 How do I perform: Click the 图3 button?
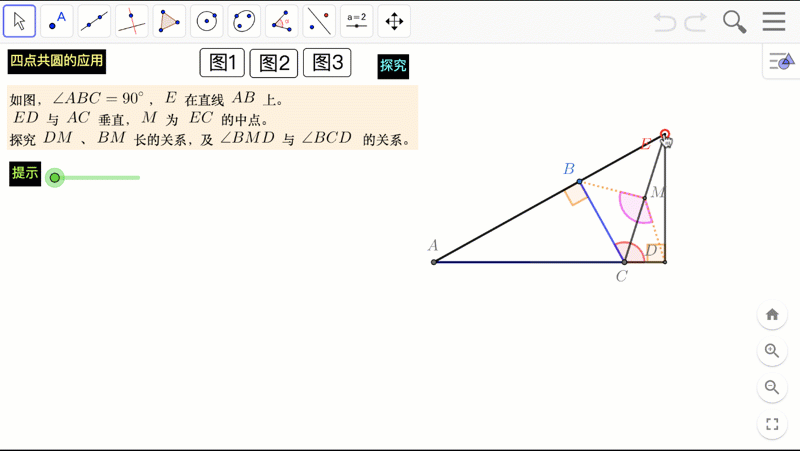[x=327, y=63]
